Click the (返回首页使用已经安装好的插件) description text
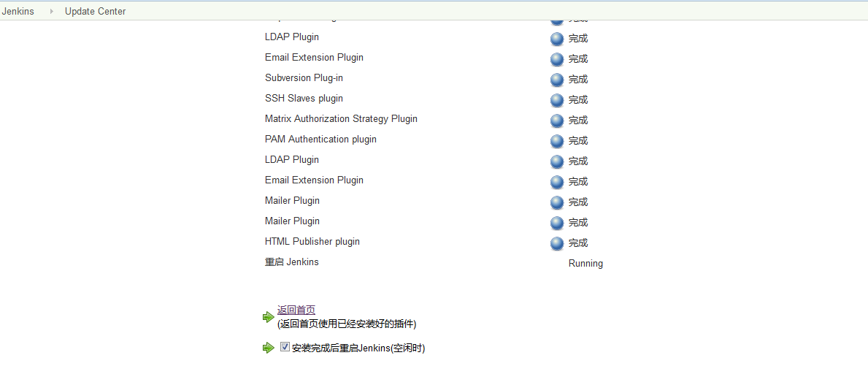This screenshot has height=366, width=868. click(347, 324)
